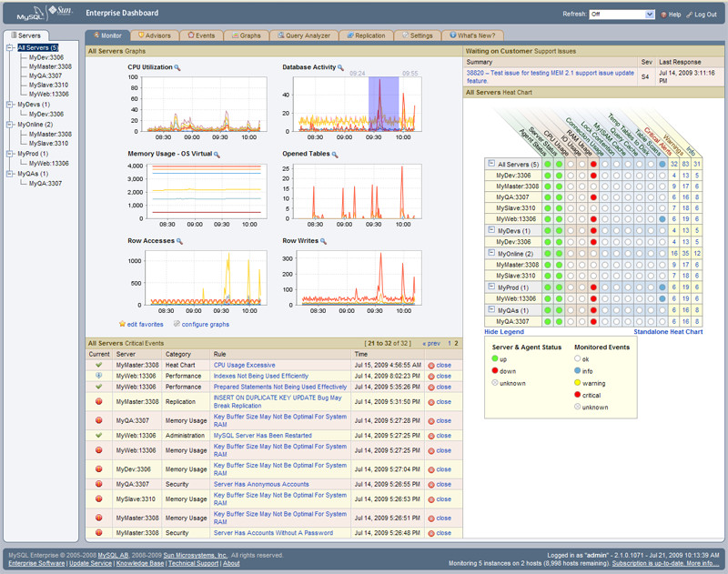The height and width of the screenshot is (574, 728).
Task: Select MyMaster:3308 under All Servers in the tree
Action: (50, 66)
